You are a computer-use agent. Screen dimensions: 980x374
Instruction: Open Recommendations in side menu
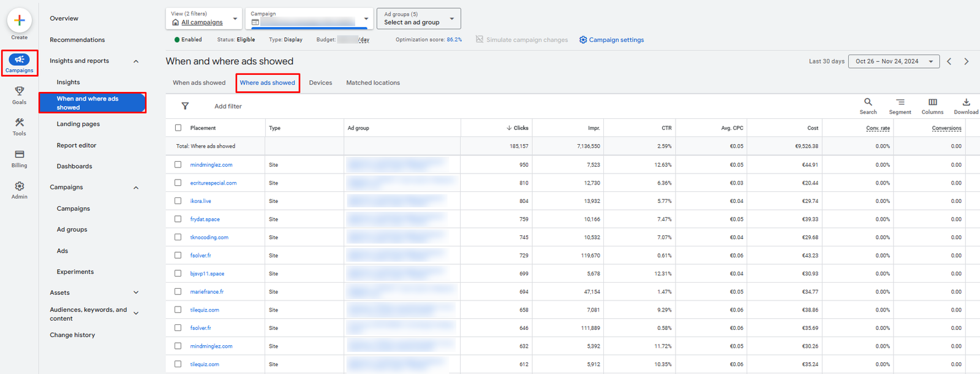coord(77,40)
